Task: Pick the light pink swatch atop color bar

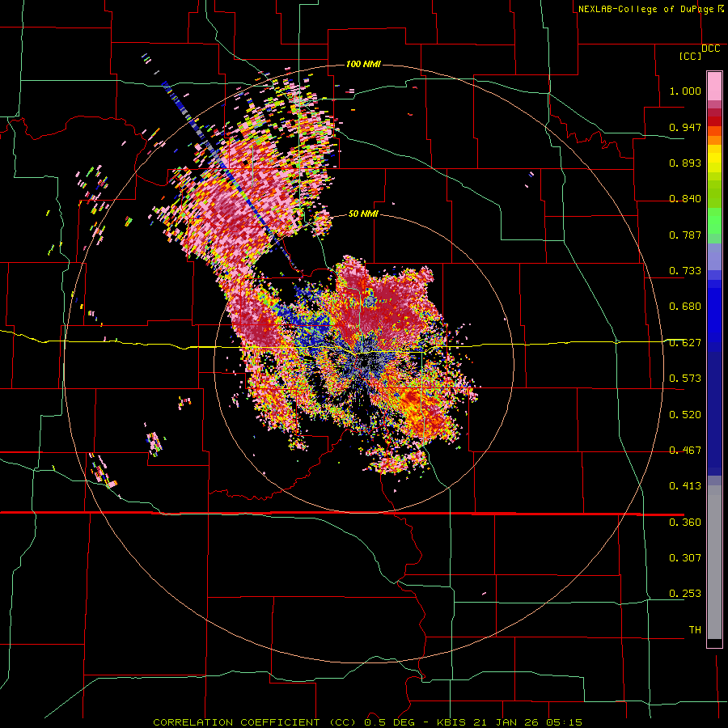Action: (714, 87)
